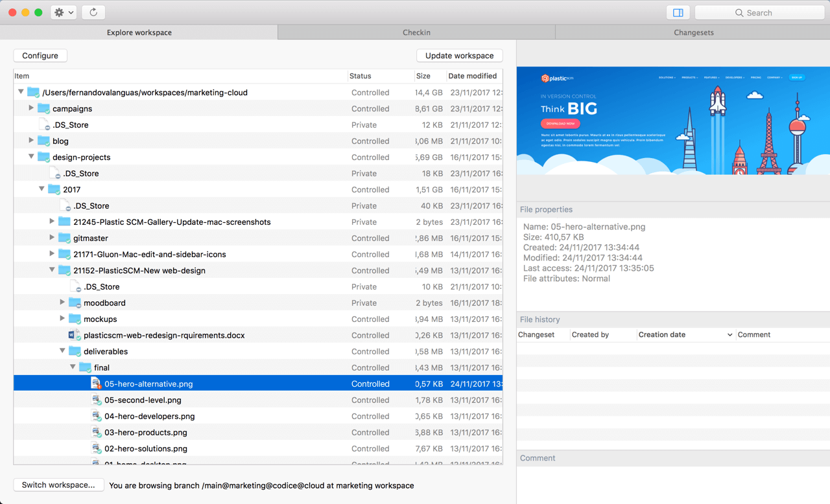Click the .DS_Store file icon under campaigns
Screen dimensions: 830x504
43,124
